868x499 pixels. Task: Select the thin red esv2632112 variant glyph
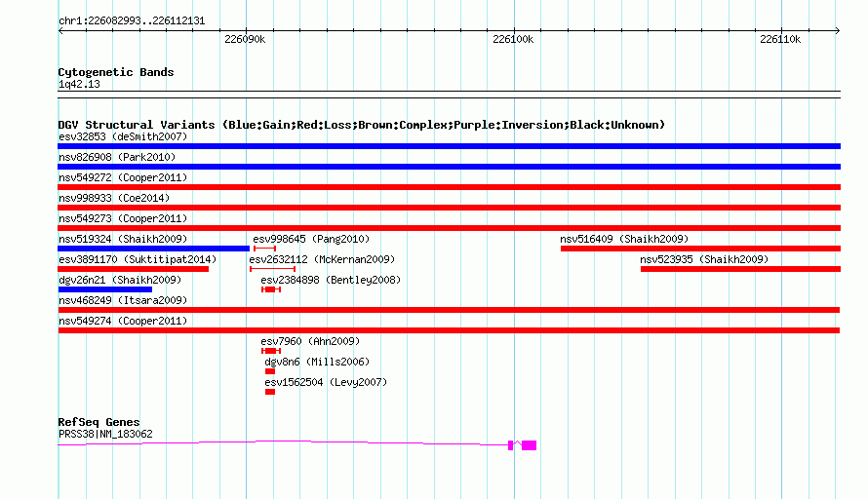click(272, 269)
